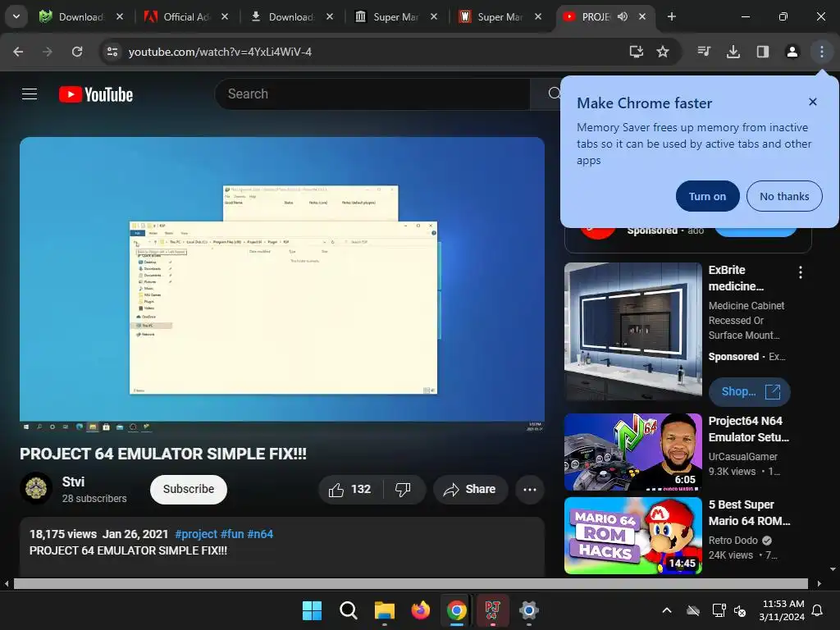Open the Project64 N64 Emulator Setup thumbnail
Screen dimensions: 840x630
[x=632, y=452]
